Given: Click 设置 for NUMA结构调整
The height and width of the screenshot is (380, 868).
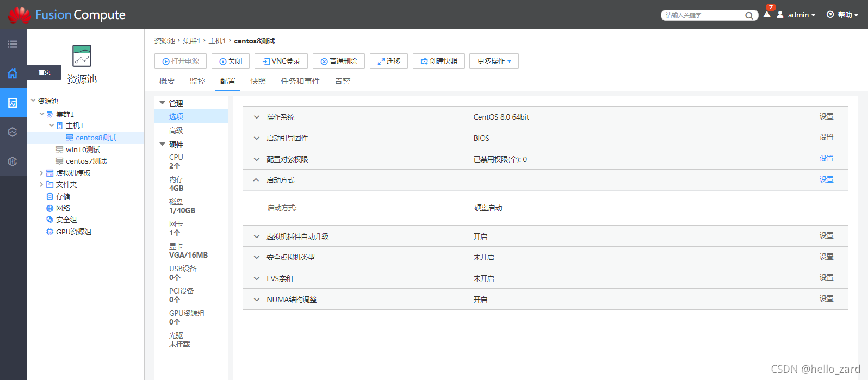Looking at the screenshot, I should click(827, 298).
